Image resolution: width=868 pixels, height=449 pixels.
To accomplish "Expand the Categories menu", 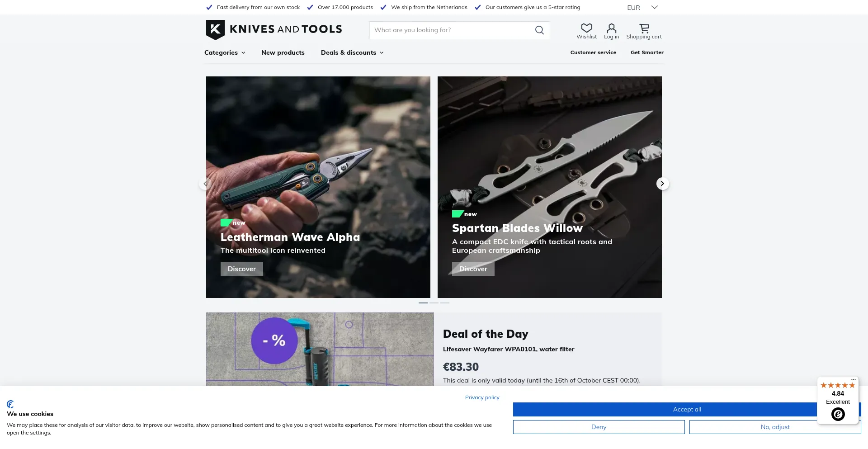I will (225, 53).
